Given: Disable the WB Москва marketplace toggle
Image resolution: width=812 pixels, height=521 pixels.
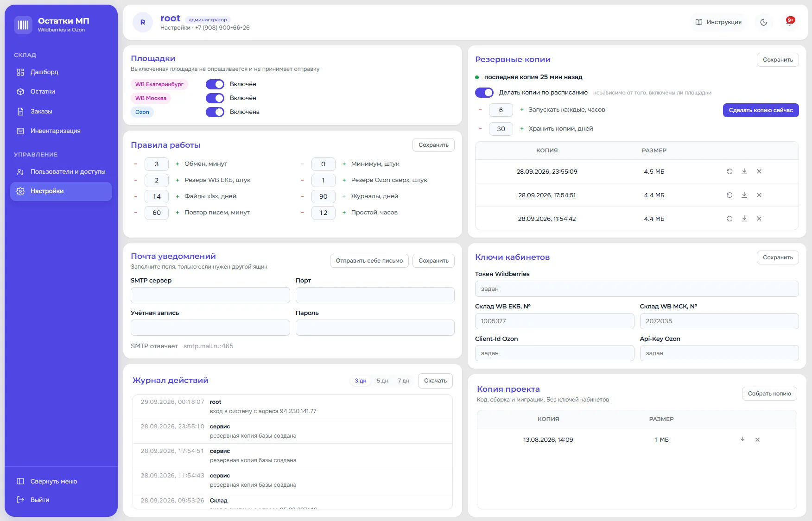Looking at the screenshot, I should 215,98.
